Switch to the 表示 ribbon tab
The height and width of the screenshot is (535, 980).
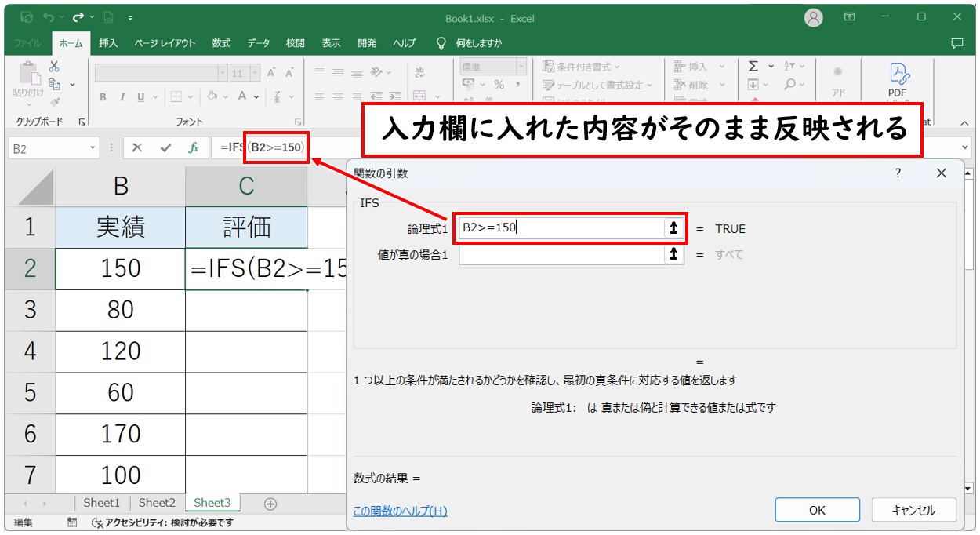click(331, 43)
